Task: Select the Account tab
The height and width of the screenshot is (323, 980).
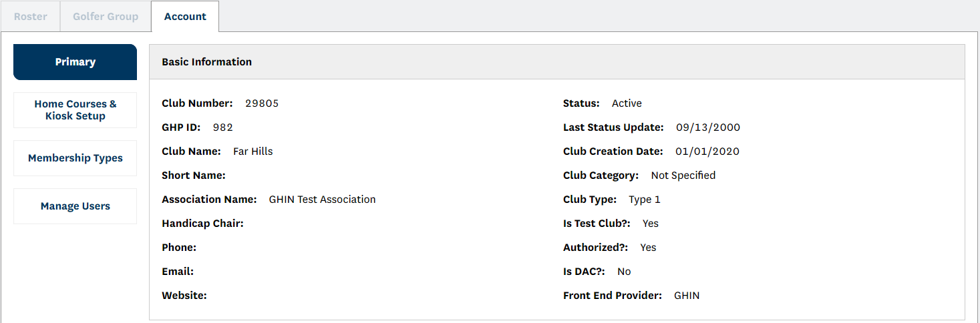Action: [185, 17]
